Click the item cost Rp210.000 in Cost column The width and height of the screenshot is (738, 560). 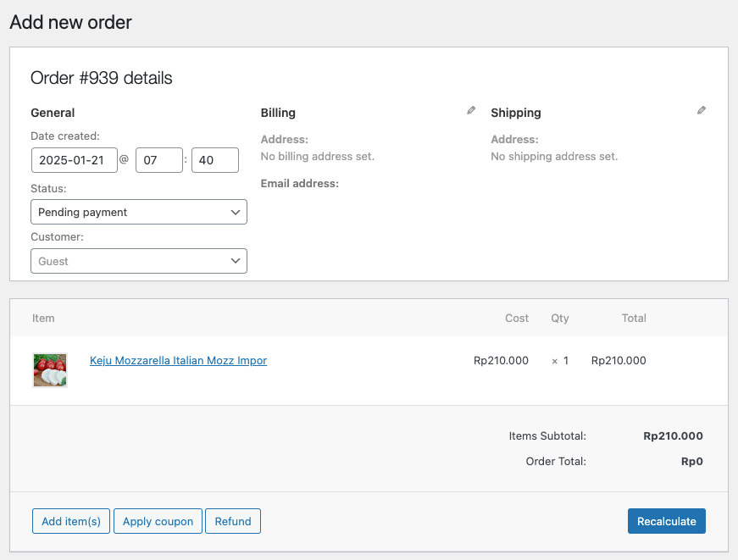pos(501,361)
